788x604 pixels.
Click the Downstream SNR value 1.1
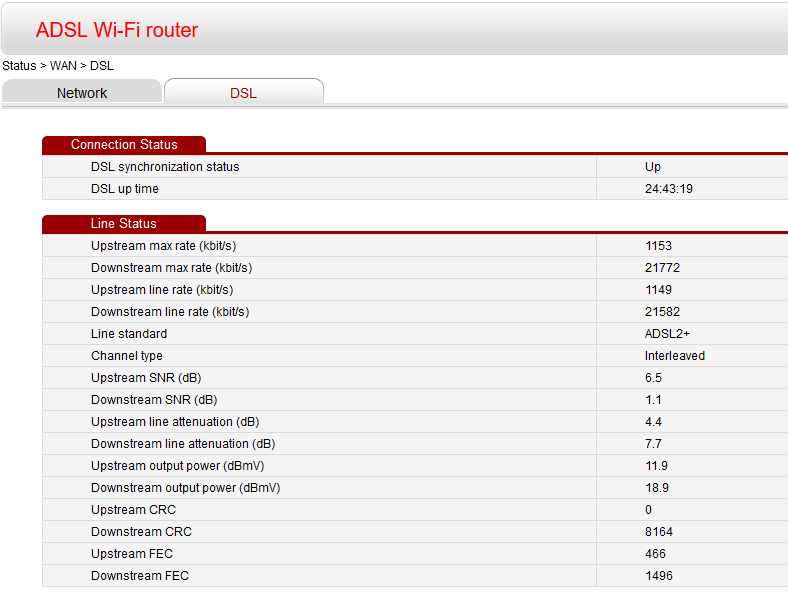653,400
